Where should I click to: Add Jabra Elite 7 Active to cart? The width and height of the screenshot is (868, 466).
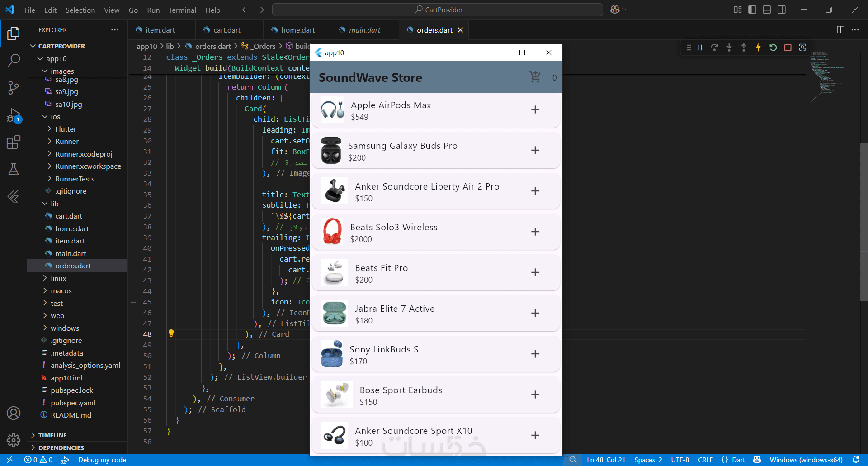(535, 314)
